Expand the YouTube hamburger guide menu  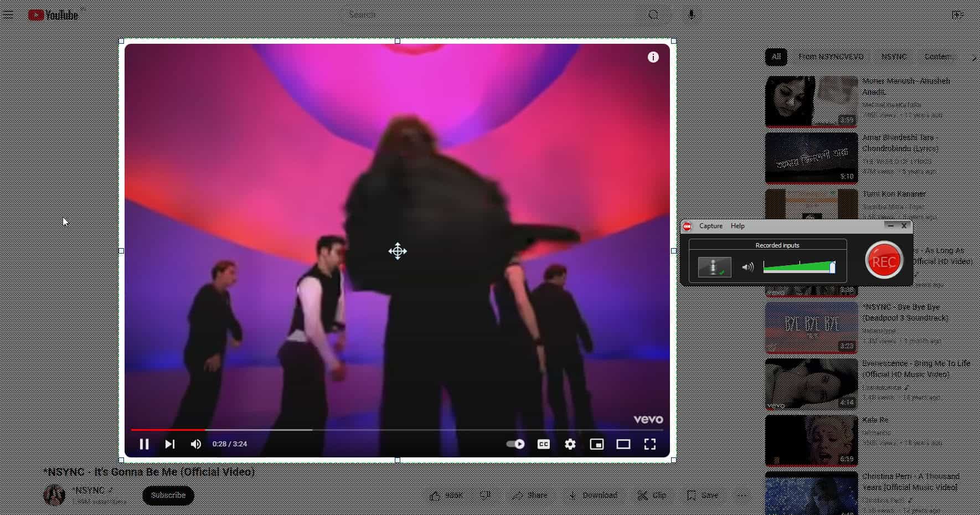(x=8, y=15)
